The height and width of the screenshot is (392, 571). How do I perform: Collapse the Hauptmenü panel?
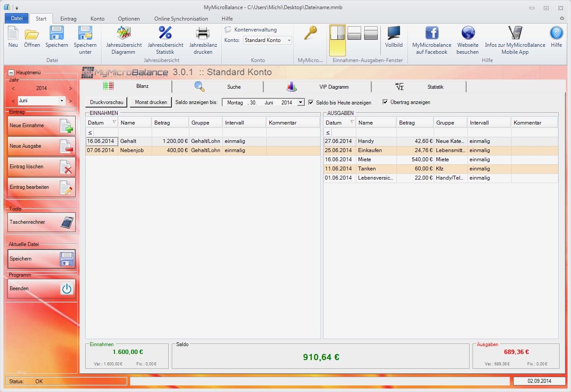coord(11,73)
